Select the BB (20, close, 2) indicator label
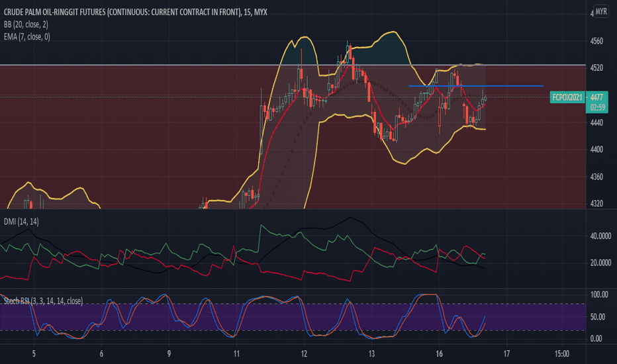The image size is (617, 364). point(26,24)
